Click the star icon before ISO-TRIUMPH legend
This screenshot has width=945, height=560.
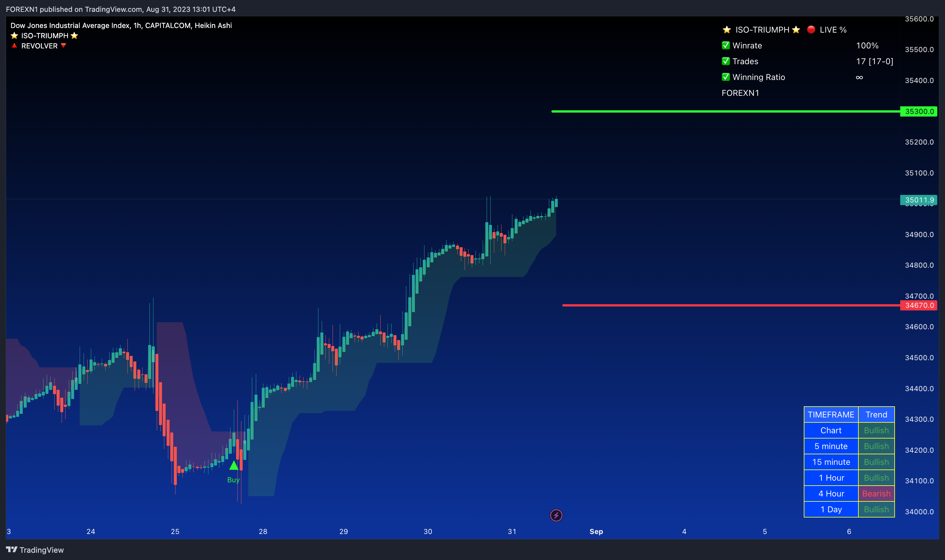(14, 36)
